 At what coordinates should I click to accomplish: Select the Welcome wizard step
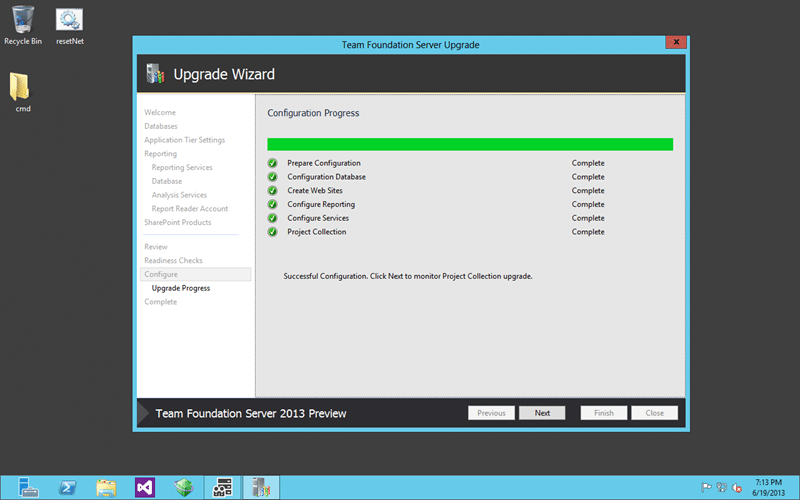[x=160, y=112]
